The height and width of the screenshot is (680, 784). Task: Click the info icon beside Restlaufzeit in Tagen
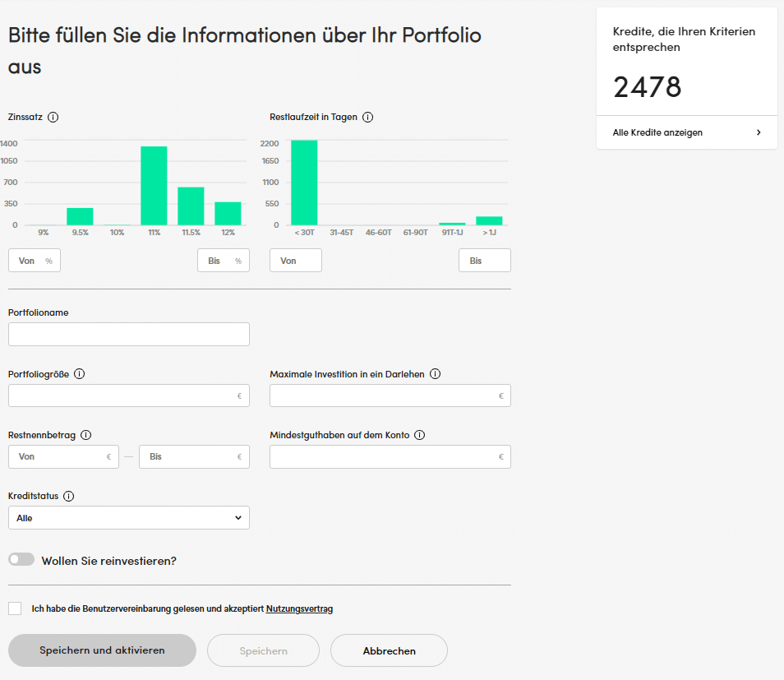coord(367,117)
